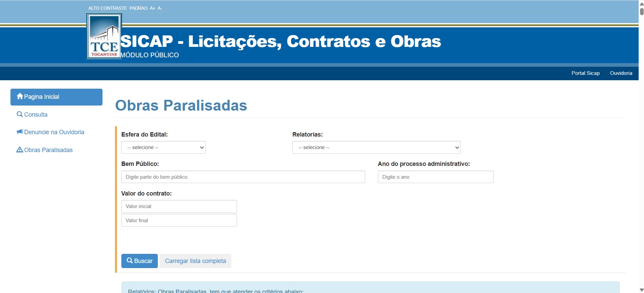The height and width of the screenshot is (293, 644).
Task: Click the Esfera do Edital label
Action: [144, 135]
